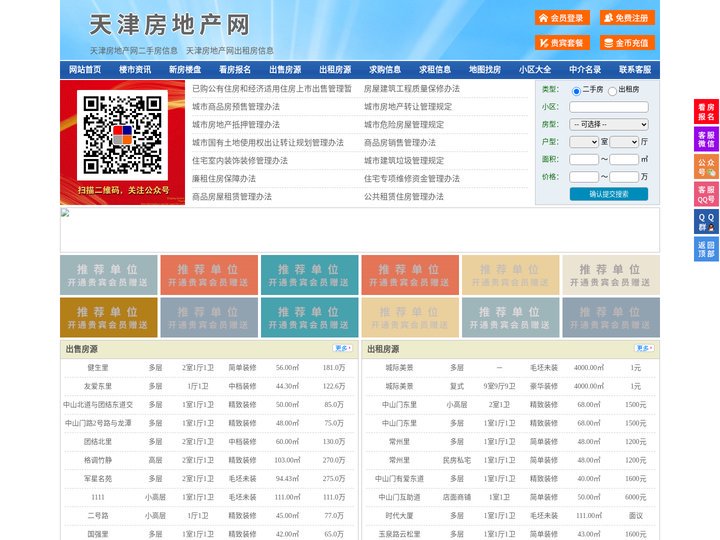Open the 房型 可选择 dropdown
The image size is (720, 540).
(609, 124)
